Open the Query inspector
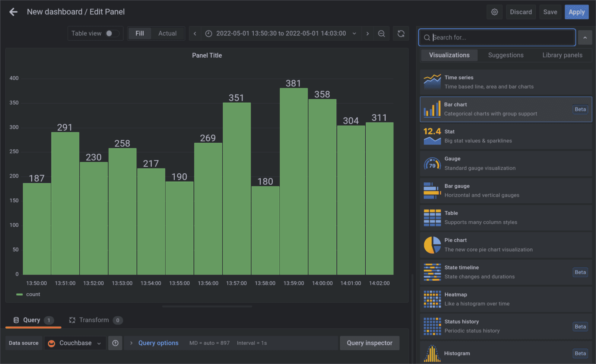 (370, 343)
